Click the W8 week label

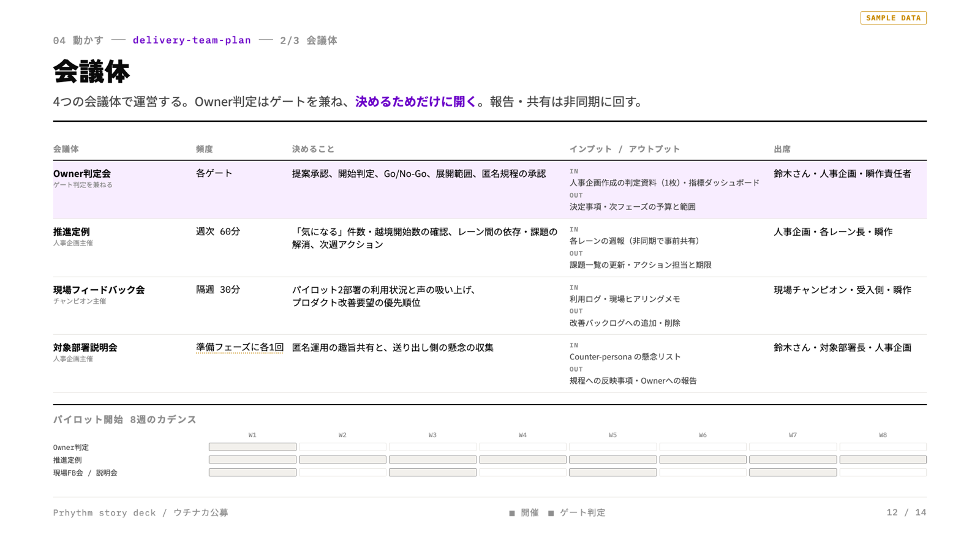[x=883, y=435]
